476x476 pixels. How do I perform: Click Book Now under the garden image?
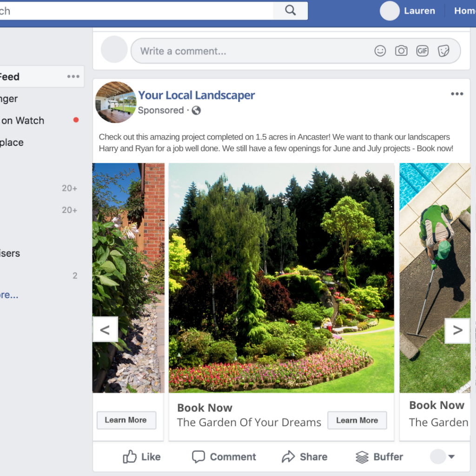205,408
